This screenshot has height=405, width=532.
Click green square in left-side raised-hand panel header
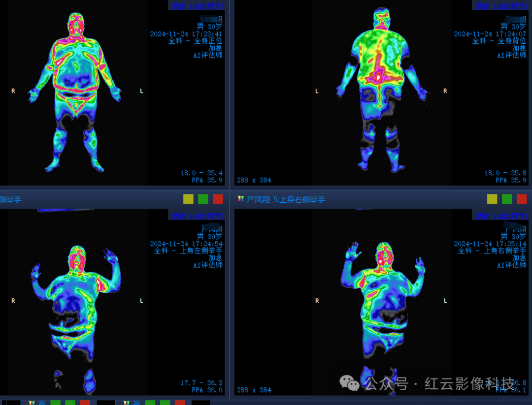[x=203, y=199]
